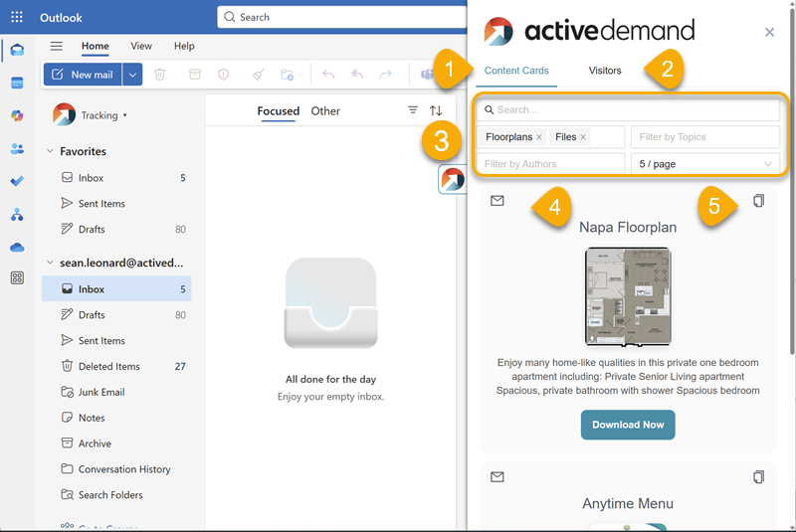Open Sent Items under Favorites
This screenshot has height=532, width=796.
tap(116, 204)
